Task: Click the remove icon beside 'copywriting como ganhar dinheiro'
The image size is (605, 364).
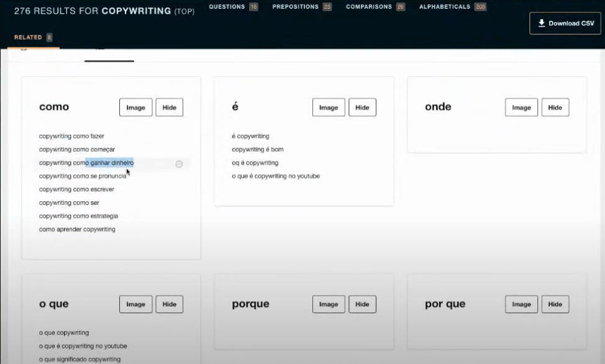Action: pyautogui.click(x=179, y=164)
